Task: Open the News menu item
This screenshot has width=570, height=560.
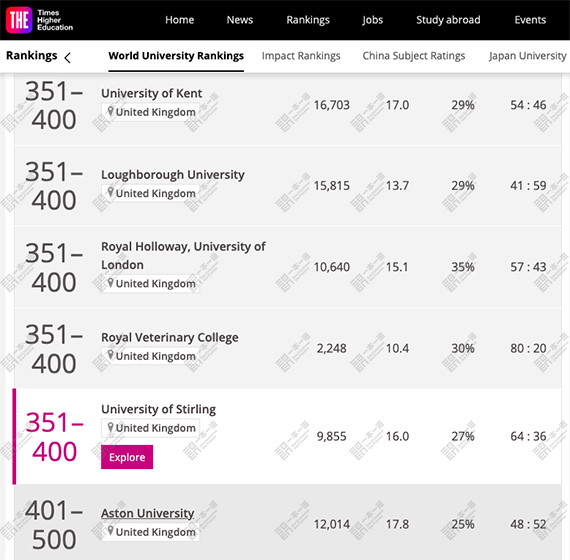Action: tap(240, 20)
